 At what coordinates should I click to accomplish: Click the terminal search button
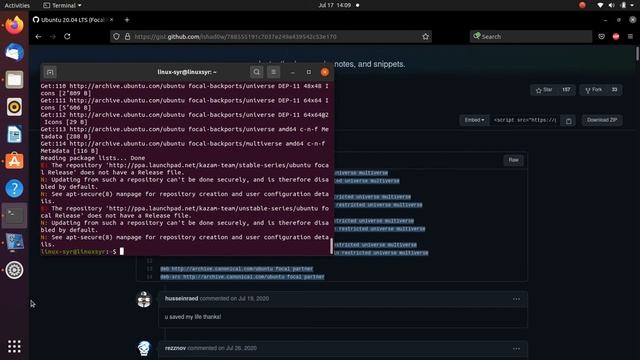(257, 72)
